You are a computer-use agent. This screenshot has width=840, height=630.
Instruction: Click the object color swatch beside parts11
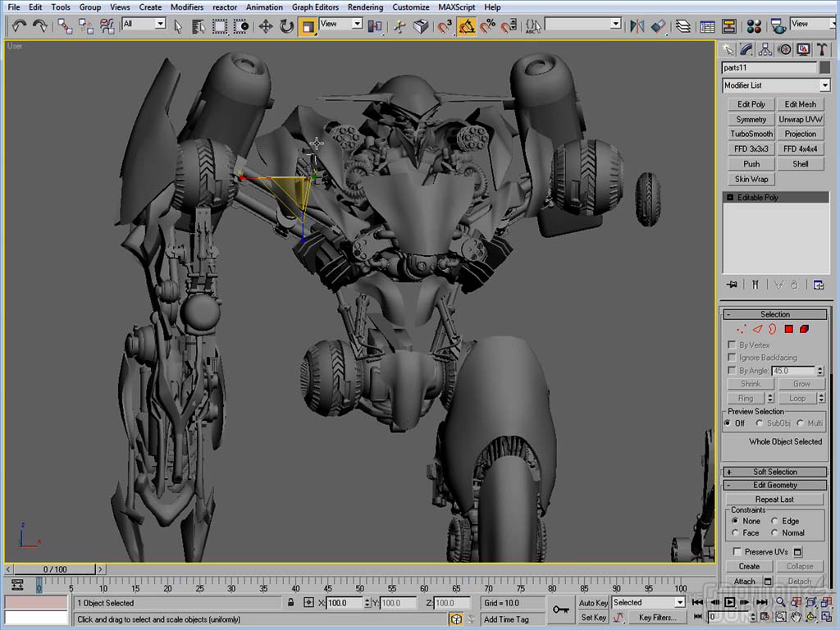(825, 67)
